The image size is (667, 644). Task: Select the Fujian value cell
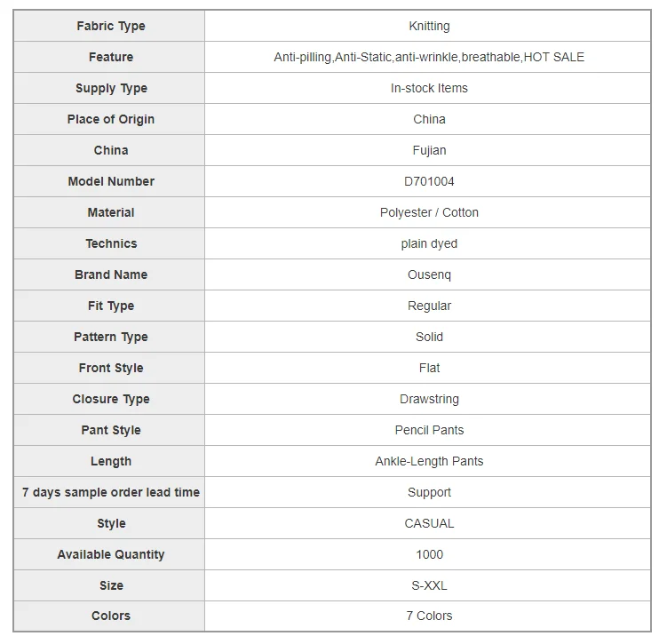(x=429, y=150)
